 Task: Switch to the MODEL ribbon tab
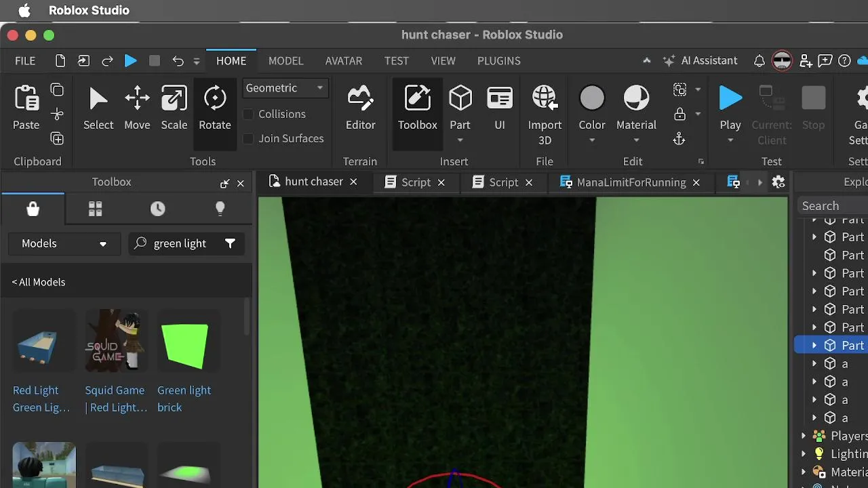tap(285, 61)
